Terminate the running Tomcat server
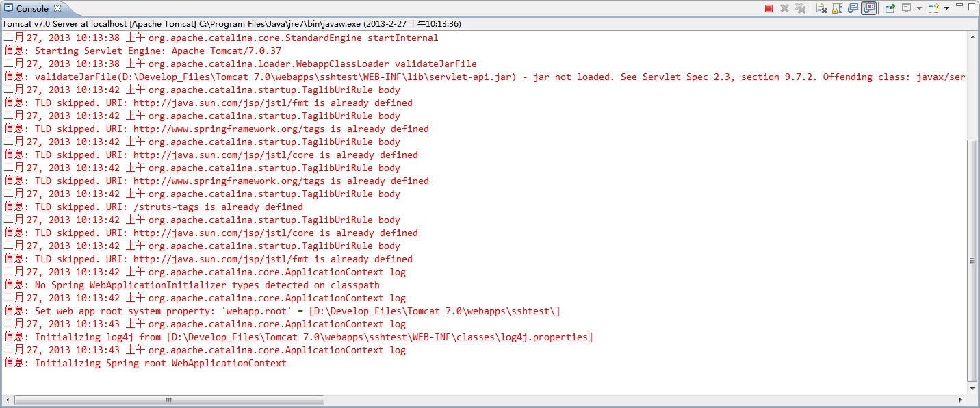Image resolution: width=980 pixels, height=408 pixels. pos(769,8)
